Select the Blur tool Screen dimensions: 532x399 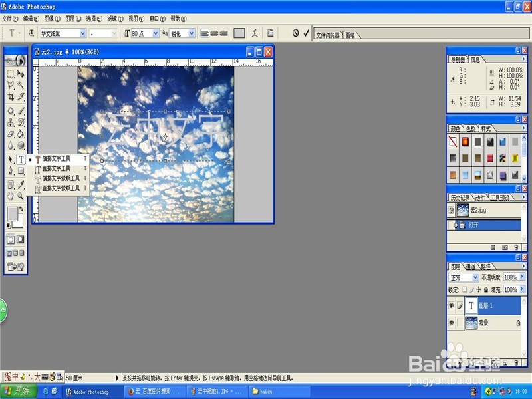[11, 145]
